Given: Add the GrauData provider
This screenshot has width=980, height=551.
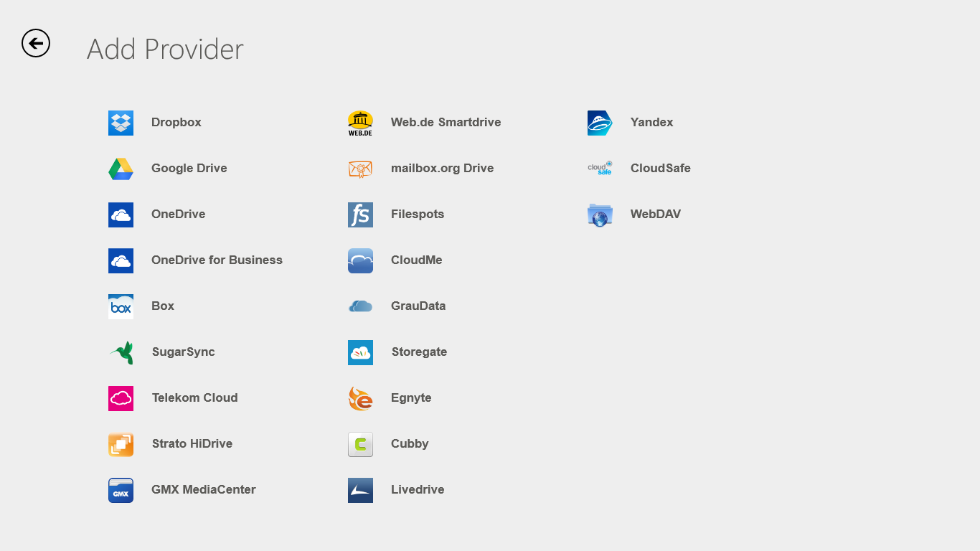Looking at the screenshot, I should coord(360,306).
